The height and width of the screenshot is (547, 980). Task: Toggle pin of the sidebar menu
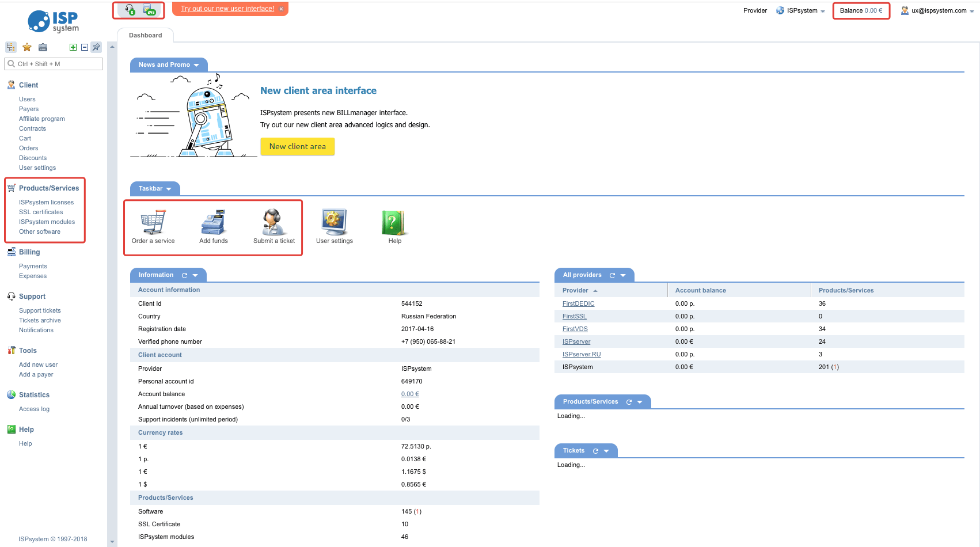click(96, 47)
